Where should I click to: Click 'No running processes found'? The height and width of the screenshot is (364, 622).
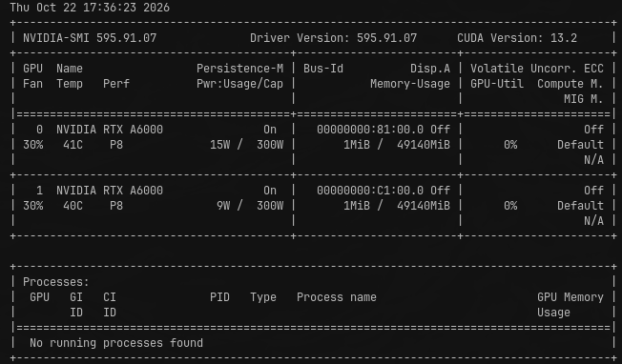click(116, 343)
